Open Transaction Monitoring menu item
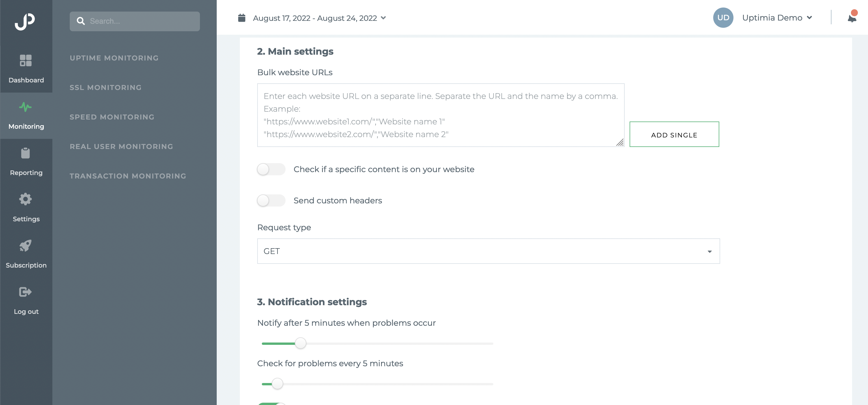The height and width of the screenshot is (405, 868). 128,176
